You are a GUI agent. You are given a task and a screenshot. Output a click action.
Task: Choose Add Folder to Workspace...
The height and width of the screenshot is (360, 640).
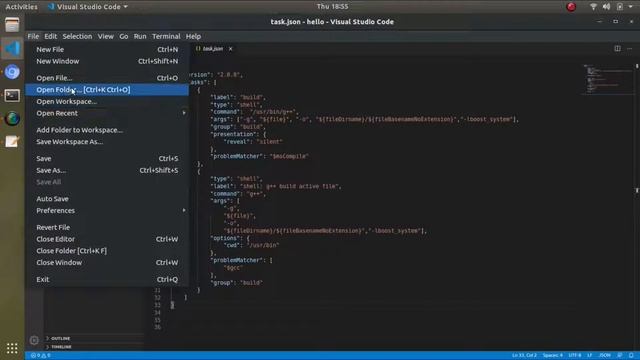tap(107, 130)
